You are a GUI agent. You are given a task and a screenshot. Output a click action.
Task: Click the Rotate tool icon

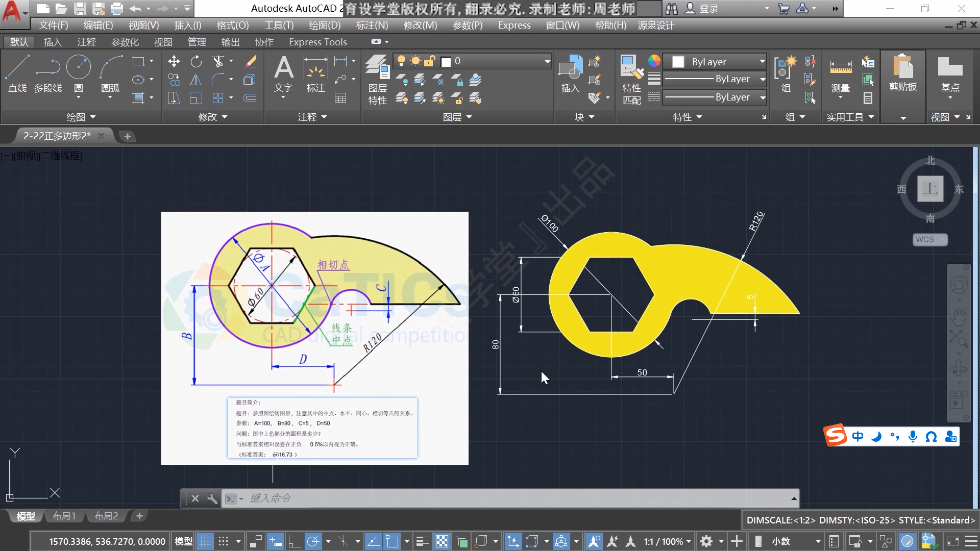tap(196, 62)
